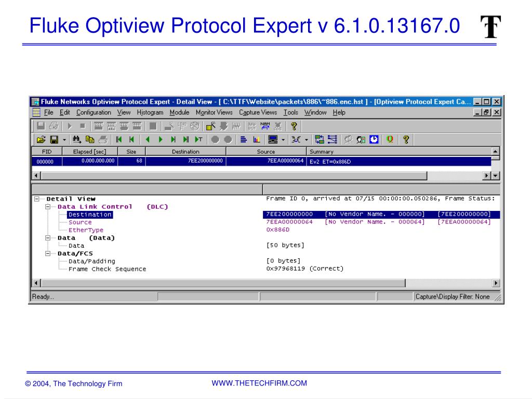Select the Data/Padding tree item
This screenshot has width=532, height=399.
(92, 262)
